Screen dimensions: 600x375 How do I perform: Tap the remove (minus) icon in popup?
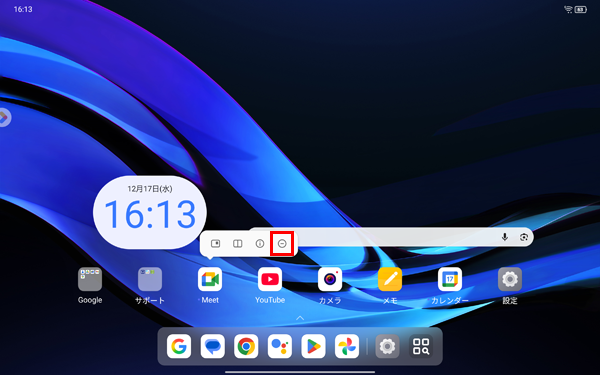click(x=282, y=243)
